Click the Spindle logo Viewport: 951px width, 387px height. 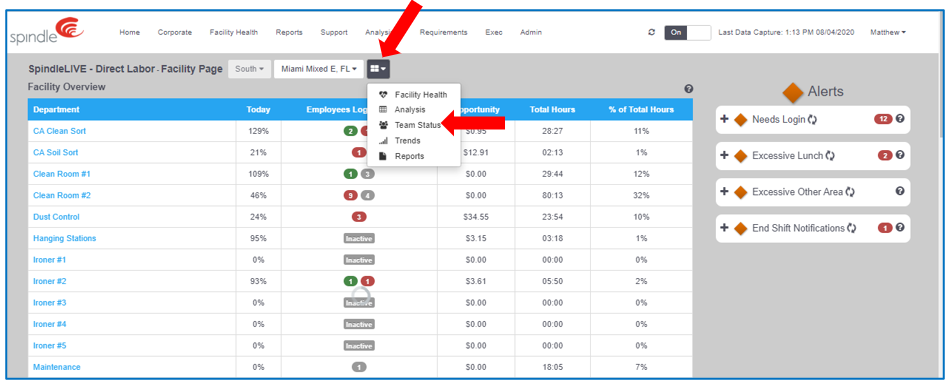click(47, 32)
